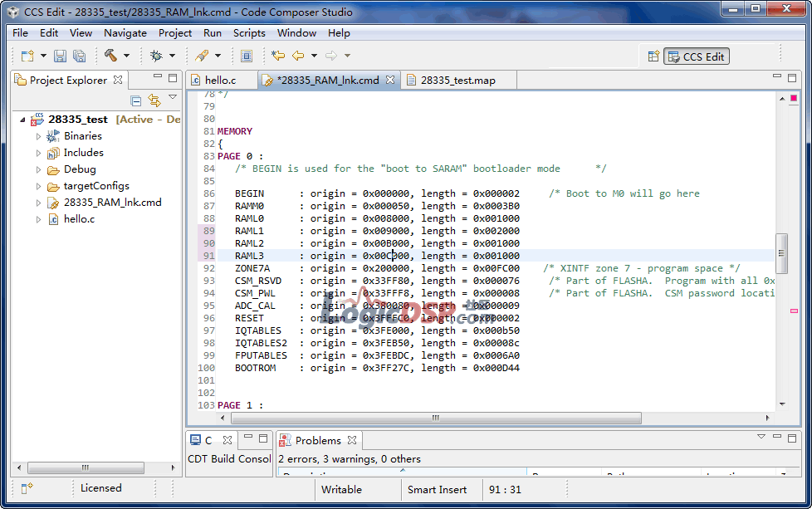This screenshot has height=509, width=812.
Task: Toggle Link with Editor in Project Explorer
Action: (154, 100)
